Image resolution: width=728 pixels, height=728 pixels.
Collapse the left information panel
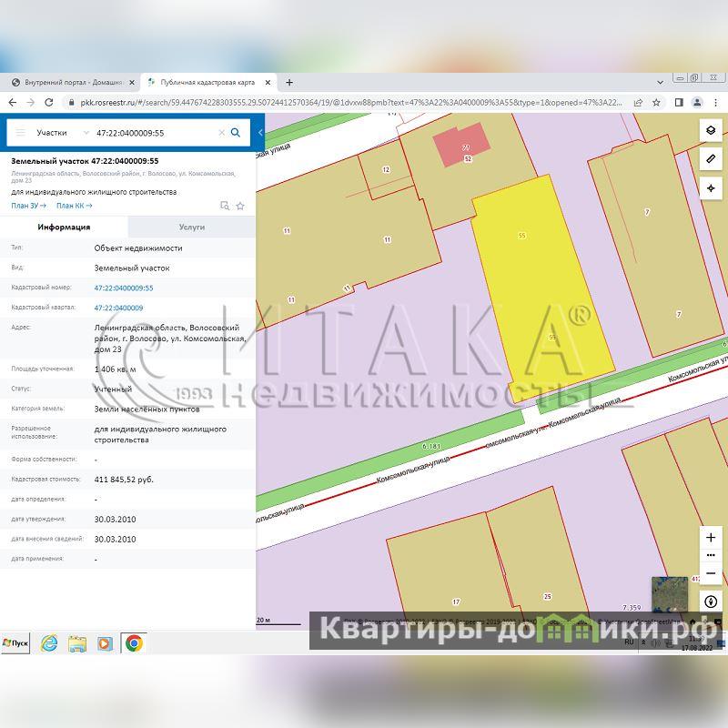(260, 133)
